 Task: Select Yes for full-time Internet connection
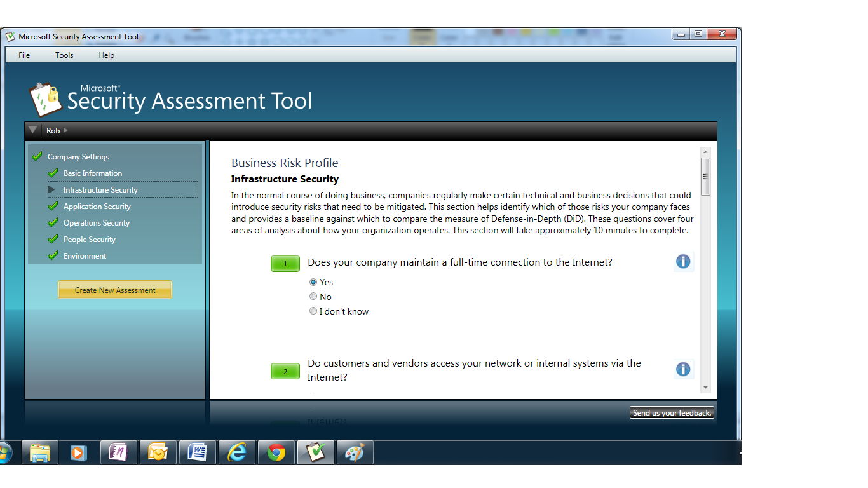(x=313, y=282)
